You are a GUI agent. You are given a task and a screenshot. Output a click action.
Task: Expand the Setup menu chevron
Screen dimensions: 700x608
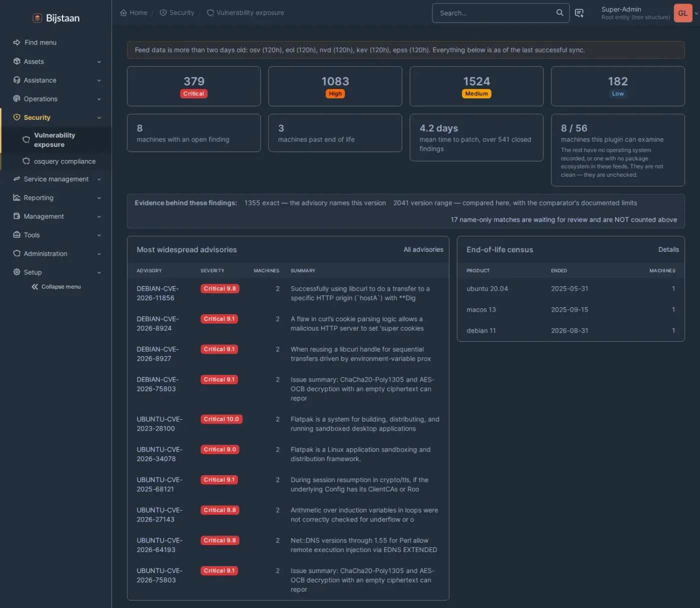pos(99,273)
